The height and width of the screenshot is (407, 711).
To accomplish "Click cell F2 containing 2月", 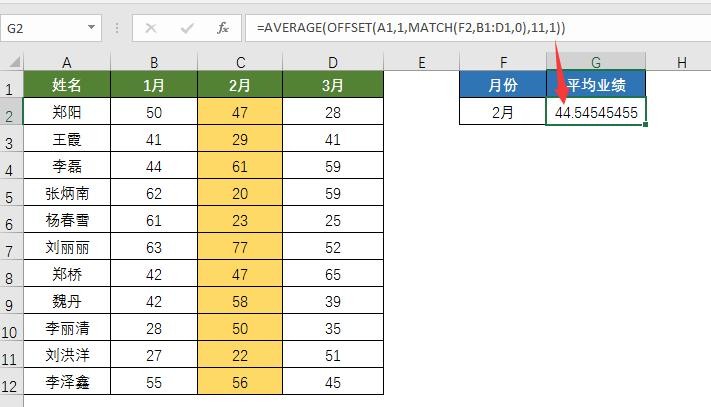I will (504, 113).
